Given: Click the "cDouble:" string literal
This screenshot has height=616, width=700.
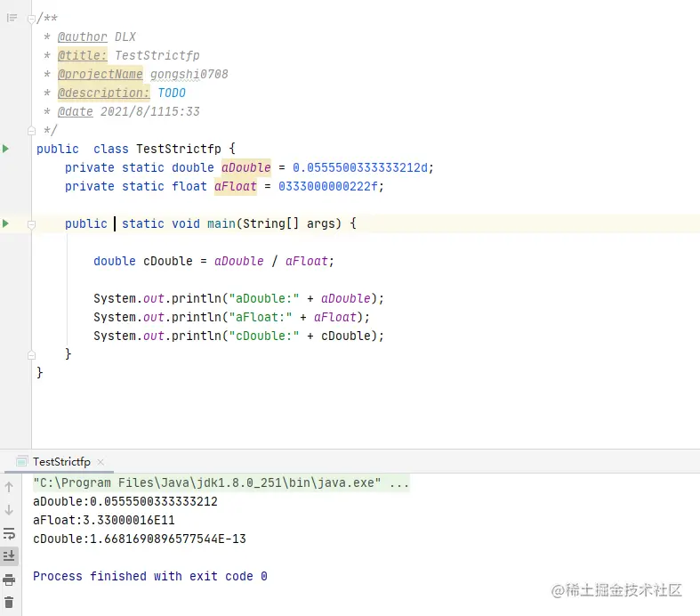Looking at the screenshot, I should click(264, 336).
